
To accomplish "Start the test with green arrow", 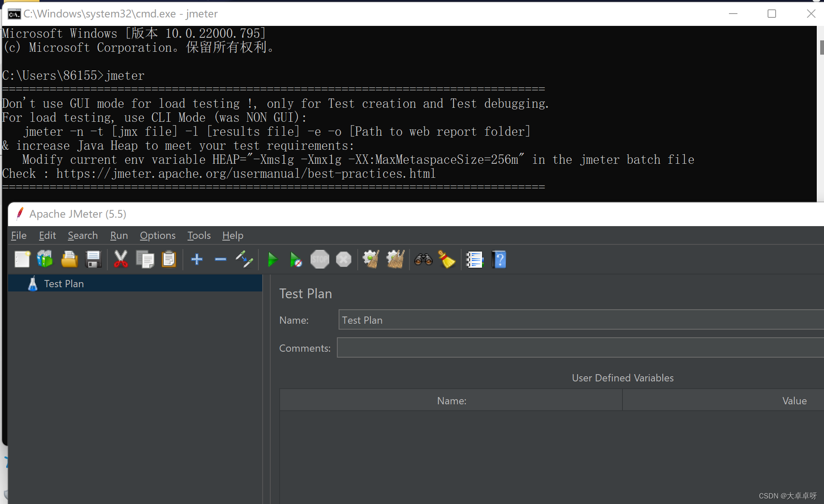I will pyautogui.click(x=272, y=259).
